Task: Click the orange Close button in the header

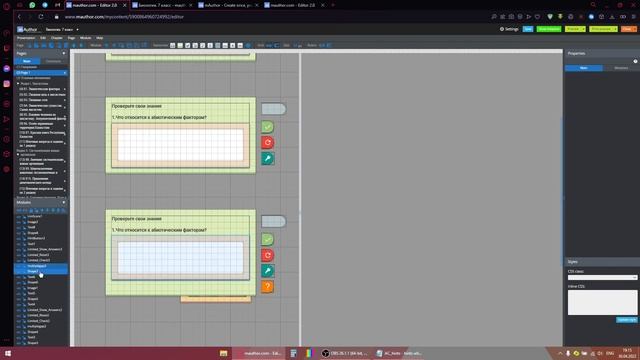Action: pyautogui.click(x=628, y=29)
